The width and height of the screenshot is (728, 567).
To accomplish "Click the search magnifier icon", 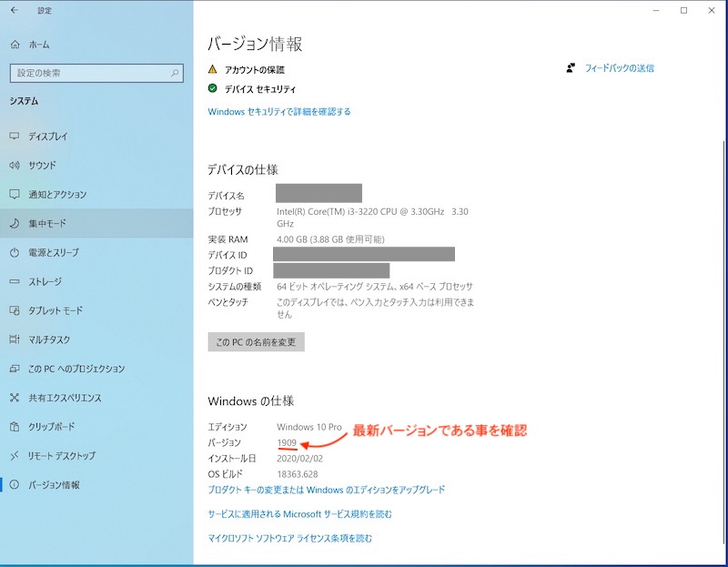I will tap(175, 73).
